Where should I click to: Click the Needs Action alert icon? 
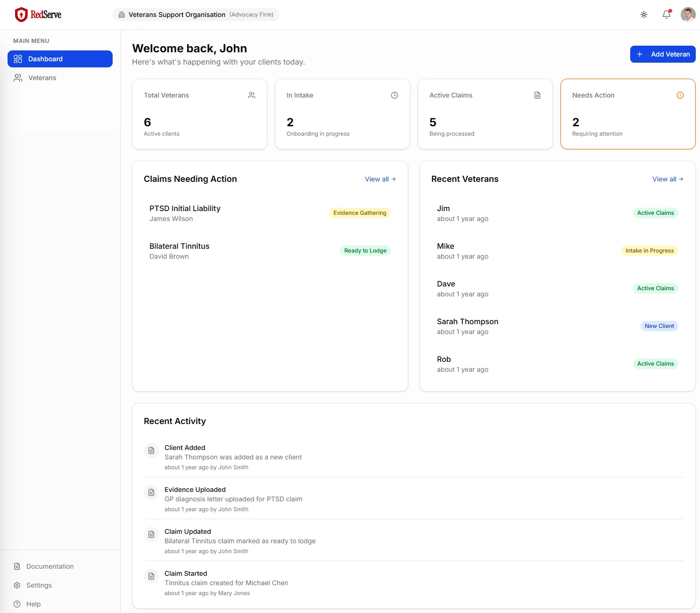pos(680,95)
